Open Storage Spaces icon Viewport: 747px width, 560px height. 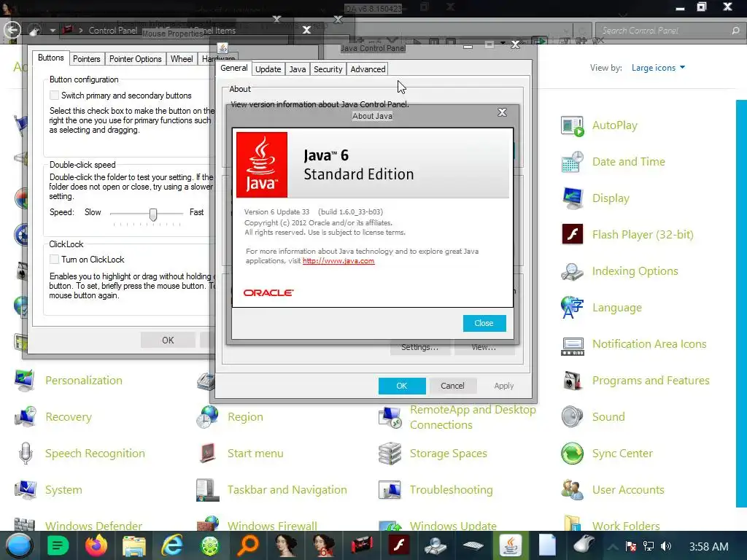[390, 454]
